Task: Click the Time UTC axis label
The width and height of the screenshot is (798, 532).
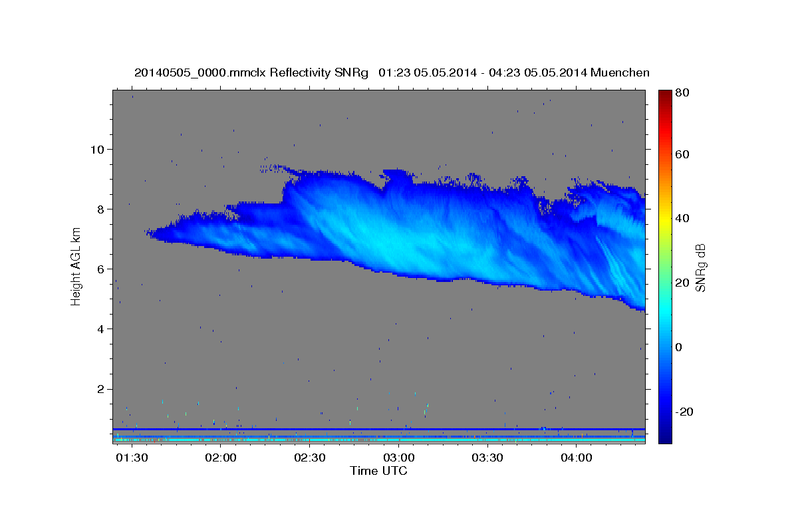Action: 378,471
